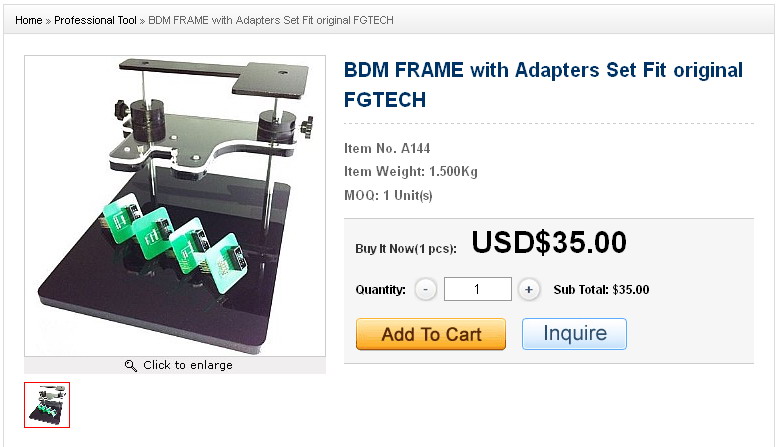Image resolution: width=781 pixels, height=447 pixels.
Task: Focus the quantity input field
Action: tap(477, 290)
